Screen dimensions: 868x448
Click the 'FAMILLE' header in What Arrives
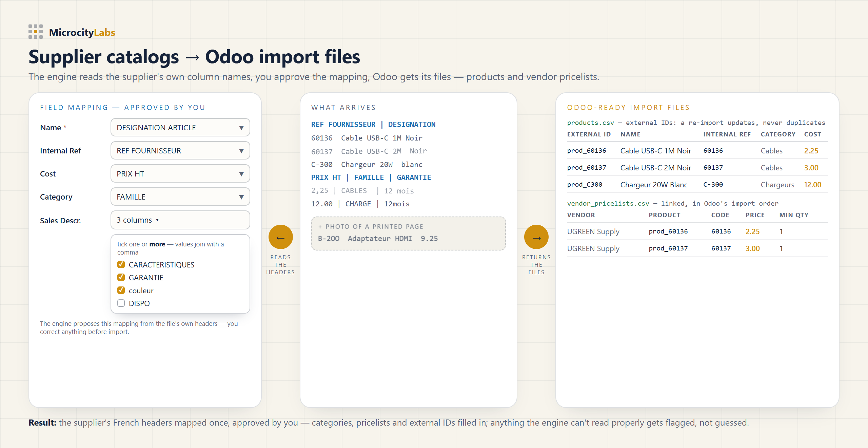point(369,178)
